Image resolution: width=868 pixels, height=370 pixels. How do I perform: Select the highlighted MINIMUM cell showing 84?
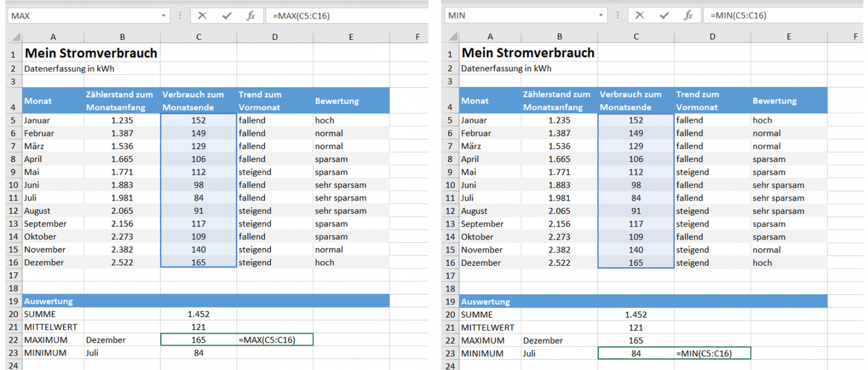(x=636, y=353)
